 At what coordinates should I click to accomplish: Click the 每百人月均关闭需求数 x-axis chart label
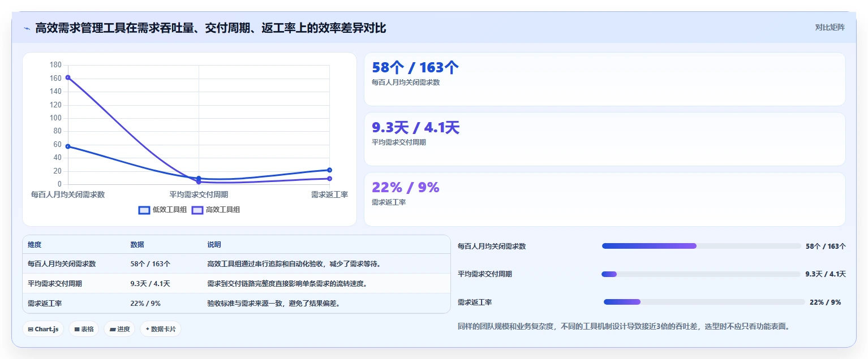point(68,194)
